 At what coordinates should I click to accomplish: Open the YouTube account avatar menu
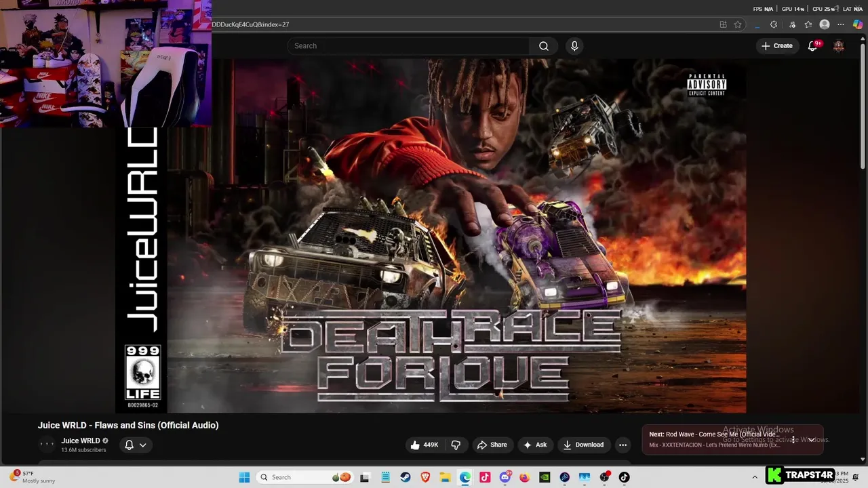click(x=839, y=46)
